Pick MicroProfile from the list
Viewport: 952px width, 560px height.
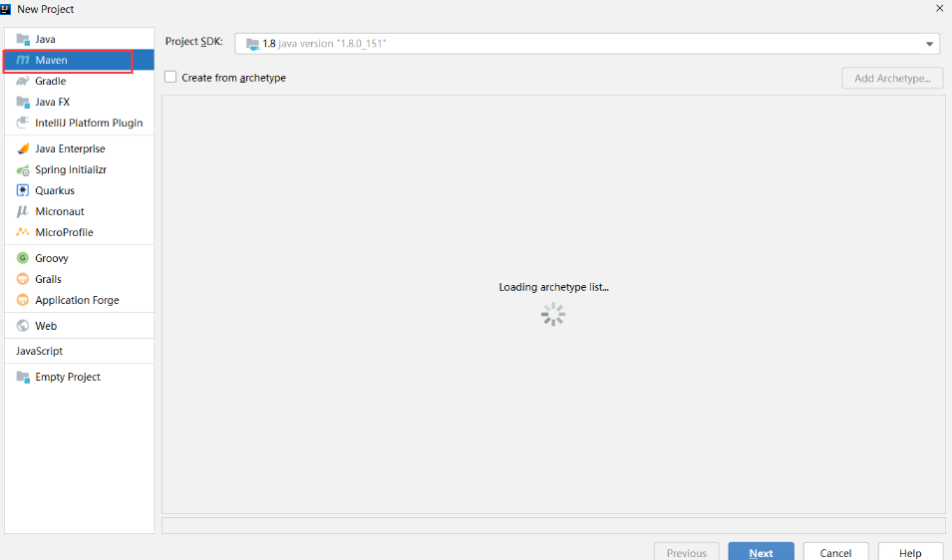tap(80, 232)
